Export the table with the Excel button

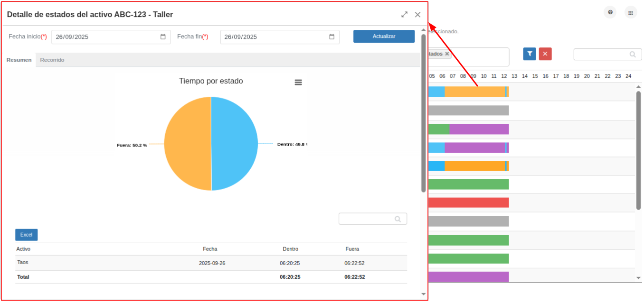pos(26,235)
